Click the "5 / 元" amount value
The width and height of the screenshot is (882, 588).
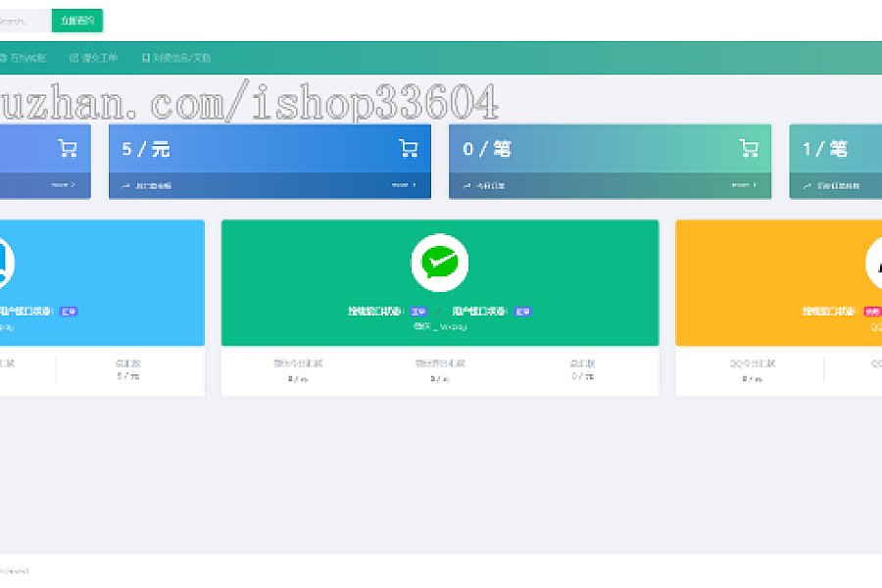point(146,149)
